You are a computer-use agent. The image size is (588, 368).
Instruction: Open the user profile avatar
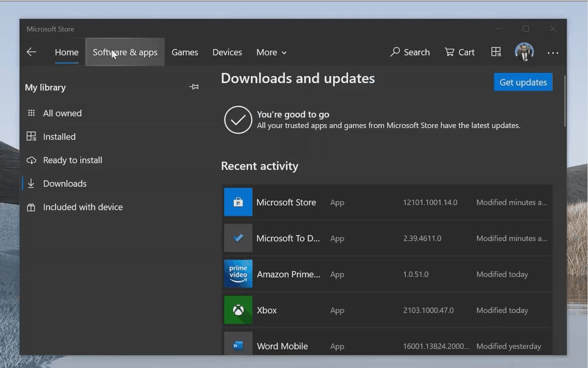point(524,52)
